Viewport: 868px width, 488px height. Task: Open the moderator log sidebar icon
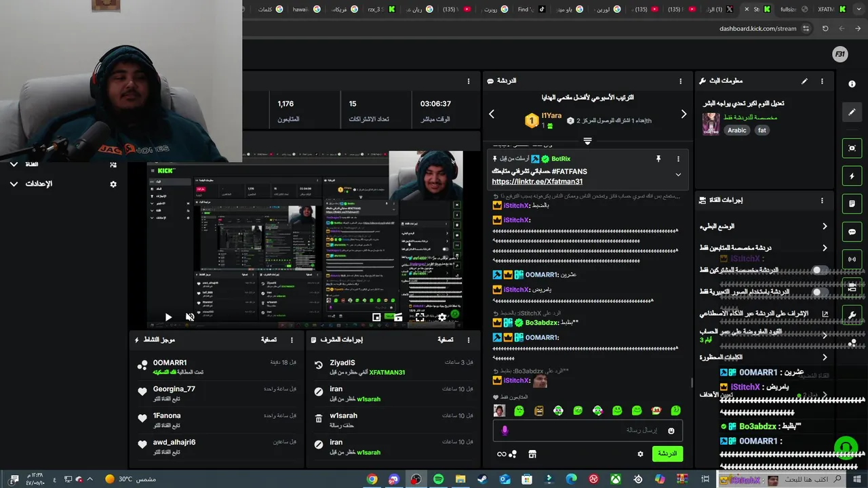pos(852,204)
